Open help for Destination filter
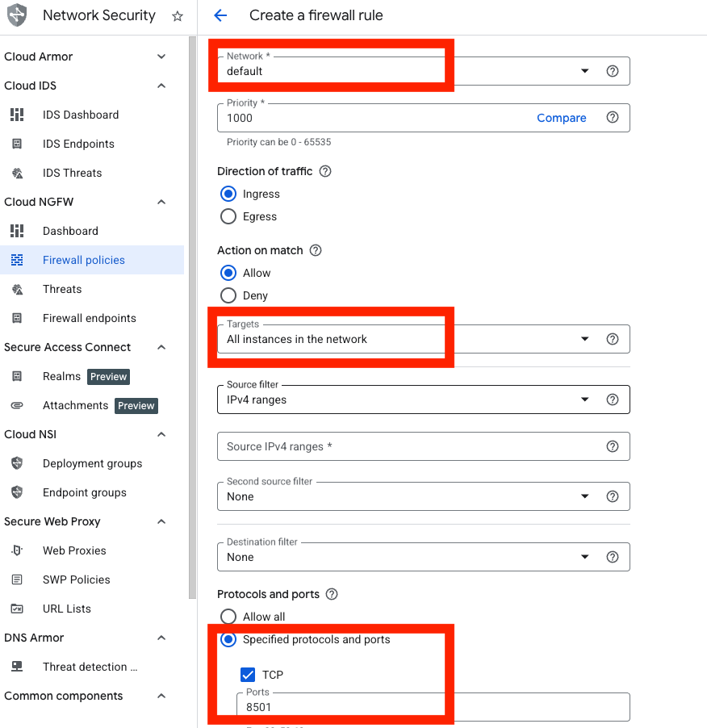The image size is (707, 728). coord(613,557)
